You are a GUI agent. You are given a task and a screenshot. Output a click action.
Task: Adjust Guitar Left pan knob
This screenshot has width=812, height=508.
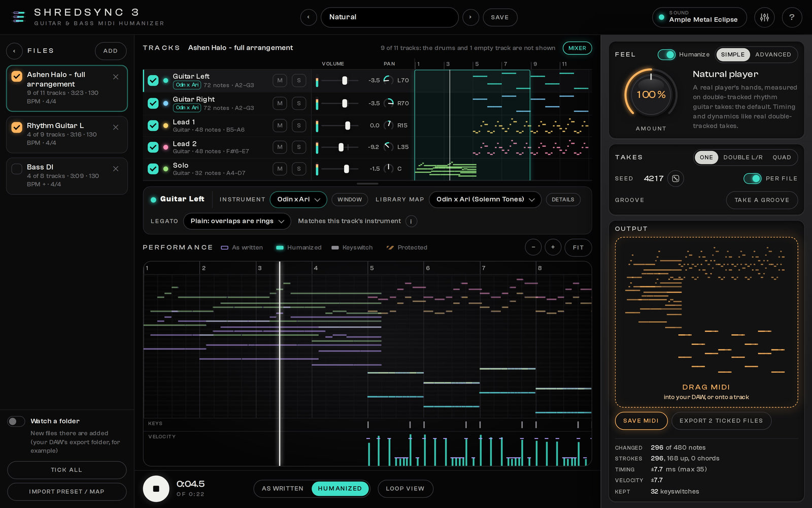click(x=388, y=80)
